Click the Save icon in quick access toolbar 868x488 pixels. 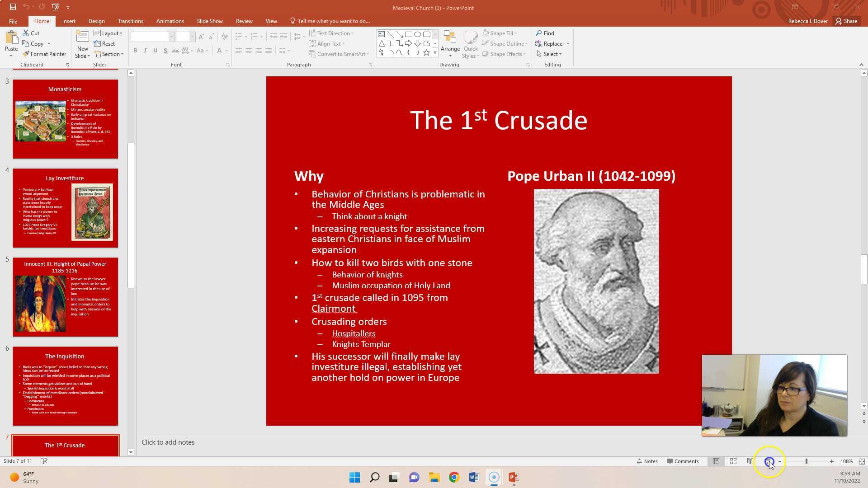coord(13,7)
